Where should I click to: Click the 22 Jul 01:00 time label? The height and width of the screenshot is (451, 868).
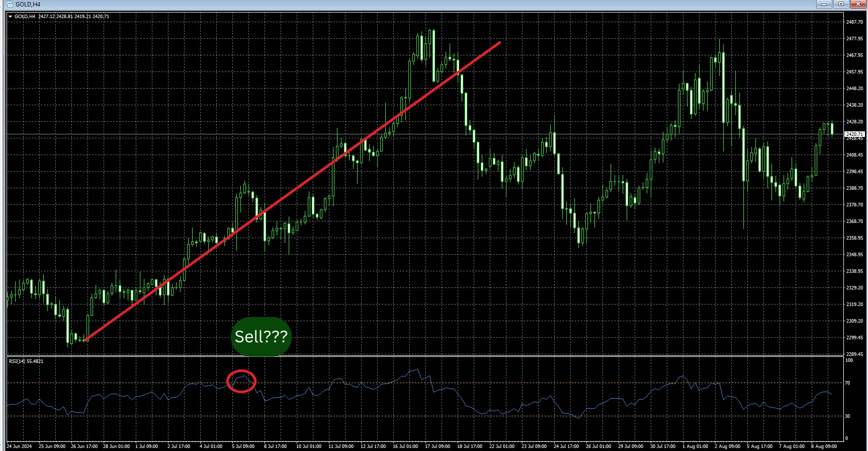pos(502,446)
